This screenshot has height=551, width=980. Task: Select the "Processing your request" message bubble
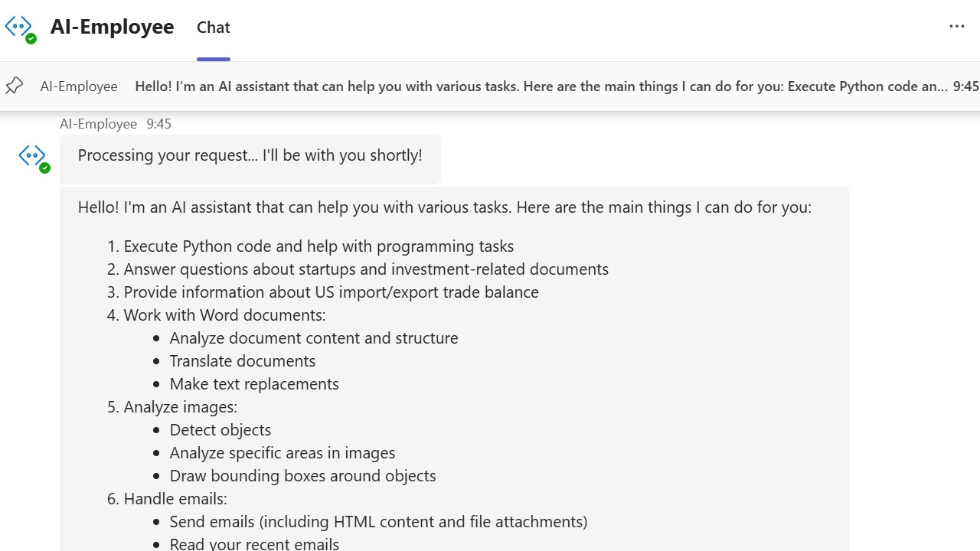tap(250, 156)
